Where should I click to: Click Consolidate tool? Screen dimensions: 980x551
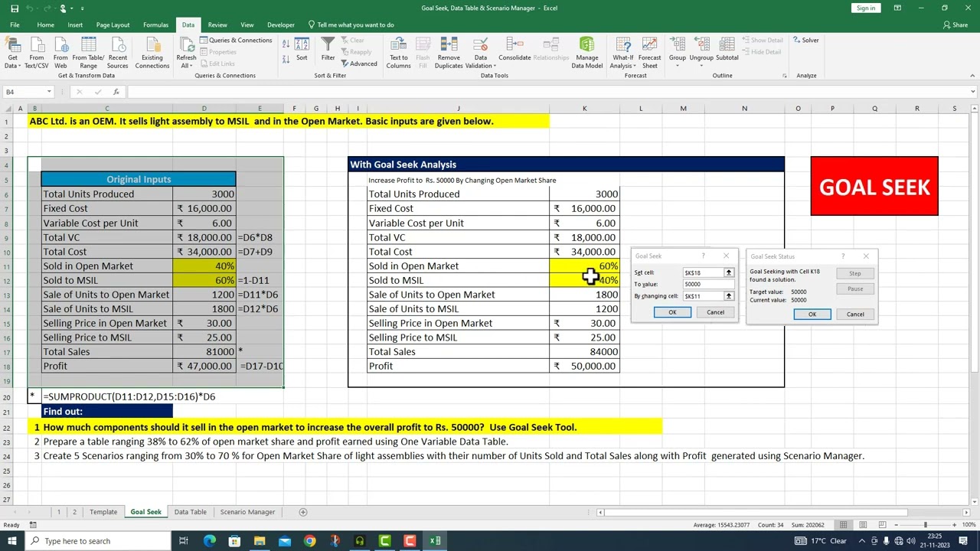(514, 49)
